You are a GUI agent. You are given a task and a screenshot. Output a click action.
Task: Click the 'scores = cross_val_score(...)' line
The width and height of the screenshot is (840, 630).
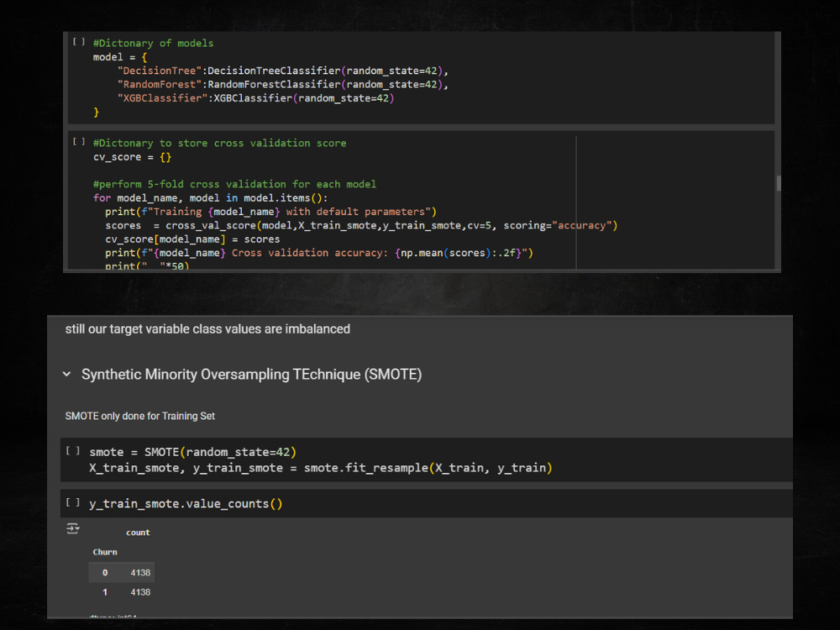(361, 225)
